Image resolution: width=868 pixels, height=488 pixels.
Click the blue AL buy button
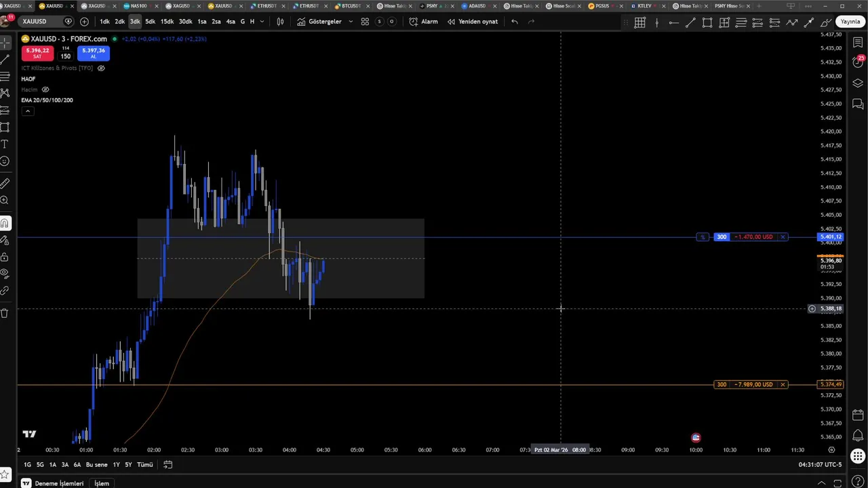coord(94,53)
